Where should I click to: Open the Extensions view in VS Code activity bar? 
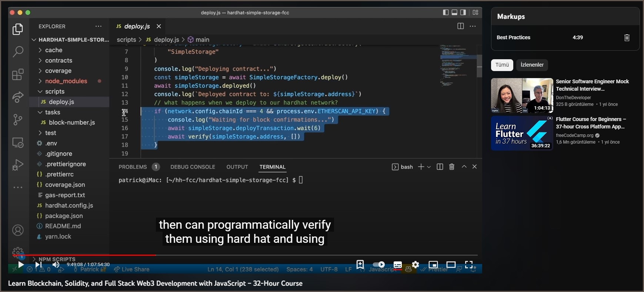[18, 74]
